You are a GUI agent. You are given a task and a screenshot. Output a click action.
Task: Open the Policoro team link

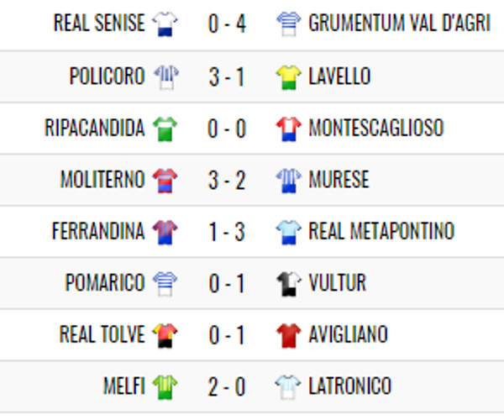[x=107, y=76]
